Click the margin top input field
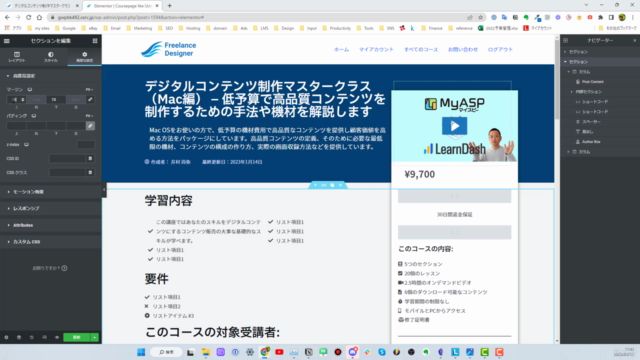Viewport: 640px width, 360px height. point(16,99)
